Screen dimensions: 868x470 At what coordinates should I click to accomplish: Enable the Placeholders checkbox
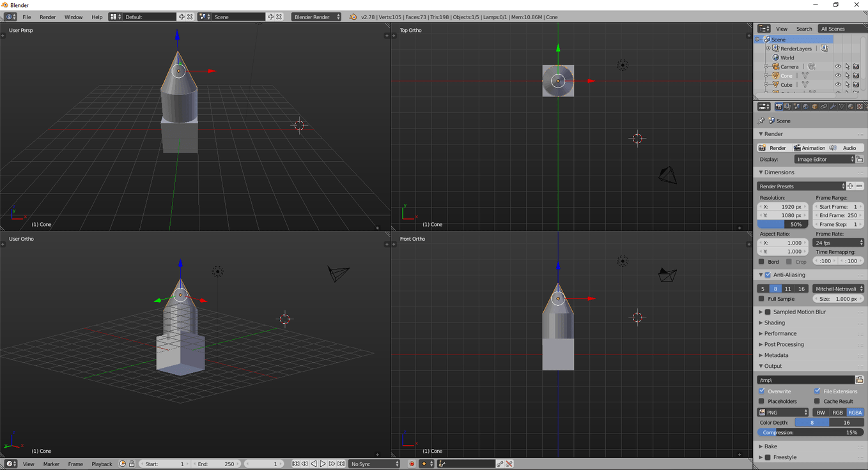click(x=762, y=401)
